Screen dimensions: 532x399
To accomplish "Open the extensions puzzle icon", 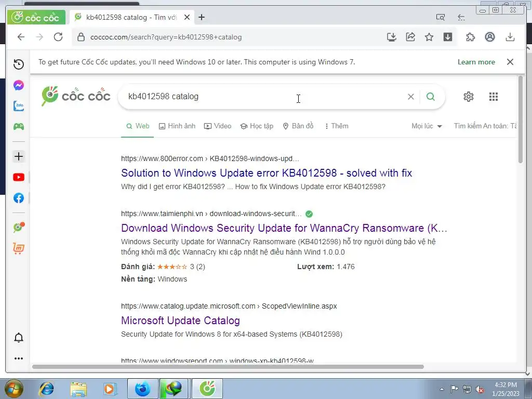I will click(471, 37).
